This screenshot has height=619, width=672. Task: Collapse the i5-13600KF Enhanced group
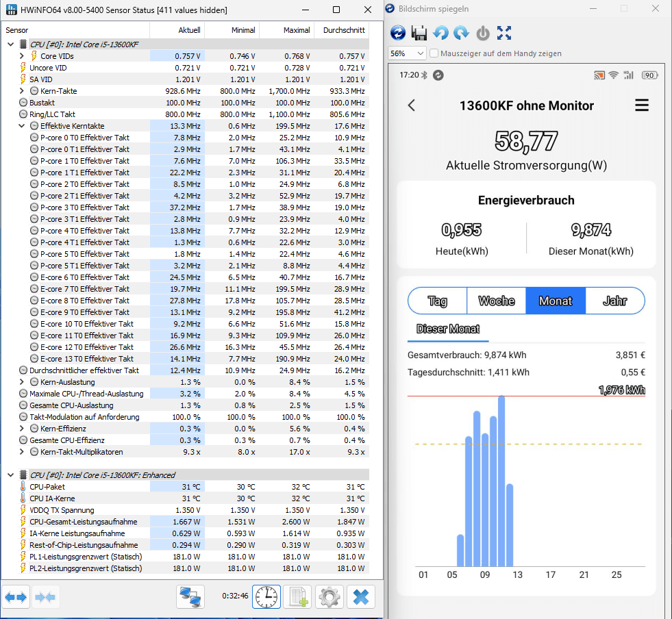(11, 475)
